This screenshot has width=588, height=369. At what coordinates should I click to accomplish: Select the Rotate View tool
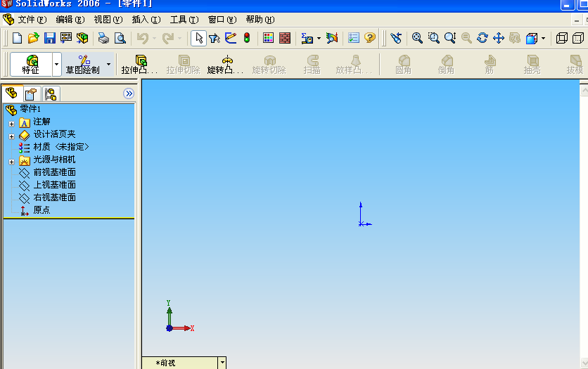coord(482,38)
